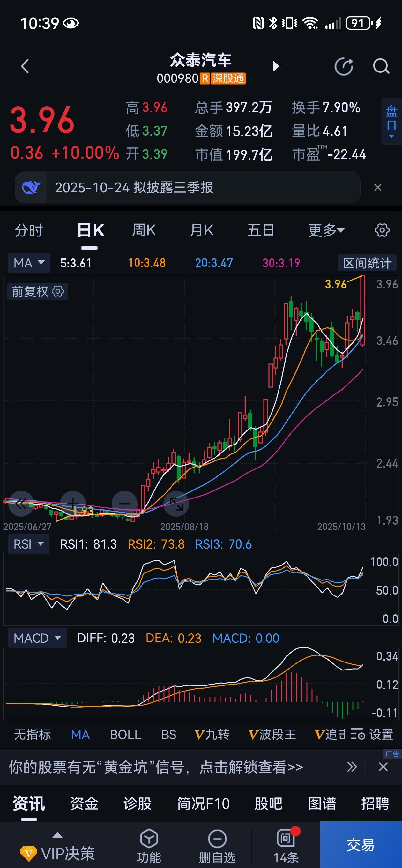The height and width of the screenshot is (868, 402).
Task: Open the search magnifier
Action: tap(381, 66)
